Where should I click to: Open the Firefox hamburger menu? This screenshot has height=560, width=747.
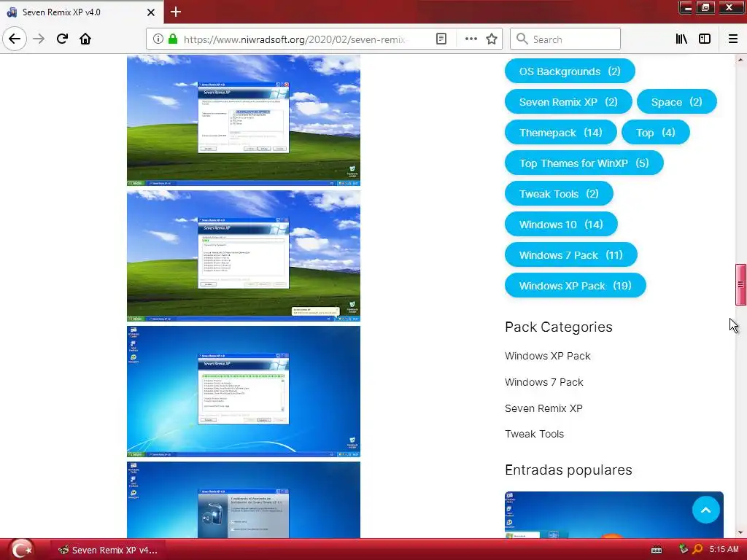tap(732, 39)
